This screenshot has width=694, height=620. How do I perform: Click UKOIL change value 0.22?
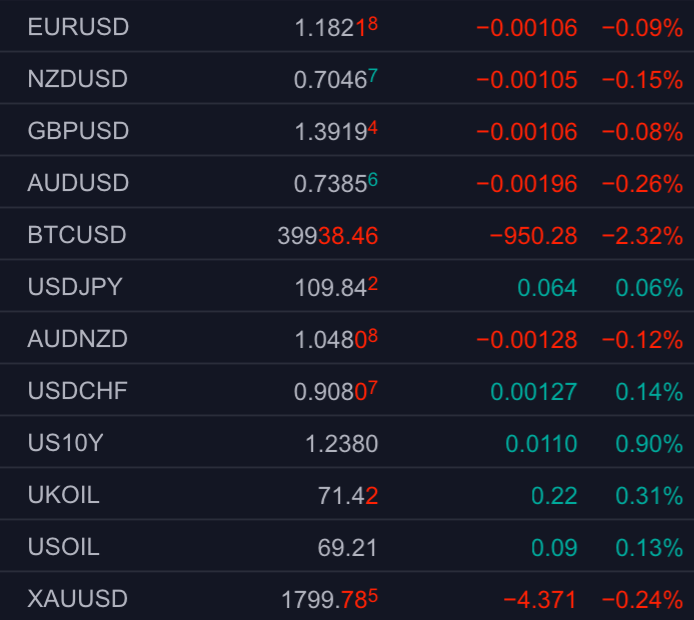click(x=557, y=496)
